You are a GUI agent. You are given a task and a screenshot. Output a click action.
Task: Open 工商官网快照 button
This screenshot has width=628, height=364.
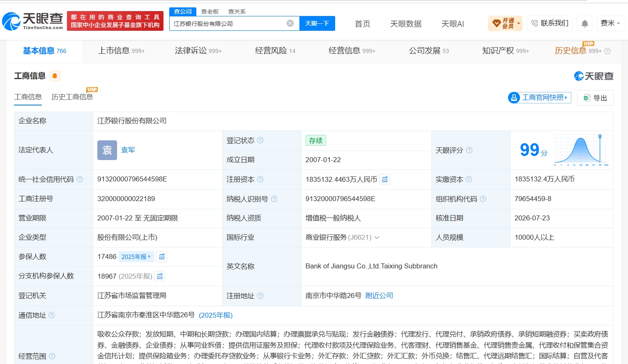coord(540,98)
